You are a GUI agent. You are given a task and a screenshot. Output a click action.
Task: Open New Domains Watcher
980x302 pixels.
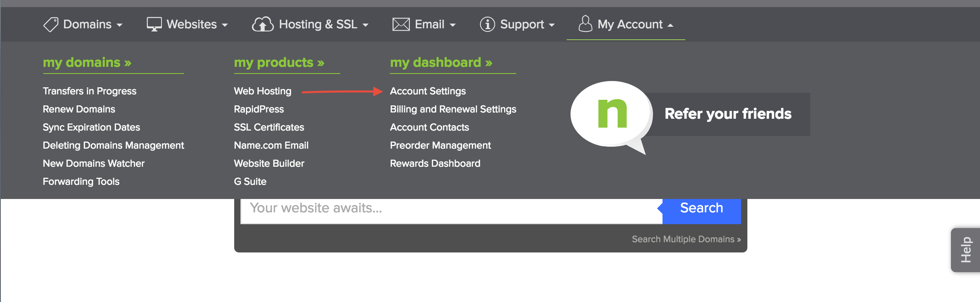pos(94,164)
